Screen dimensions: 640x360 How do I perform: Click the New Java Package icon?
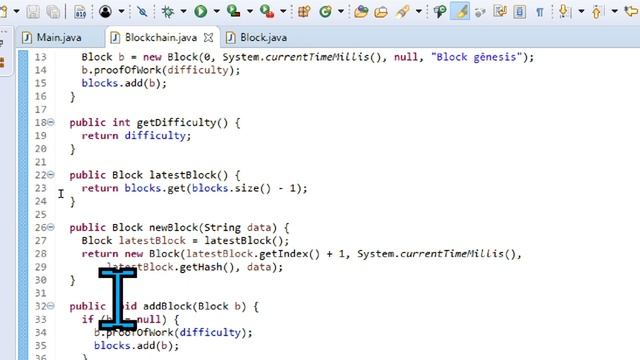coord(304,11)
